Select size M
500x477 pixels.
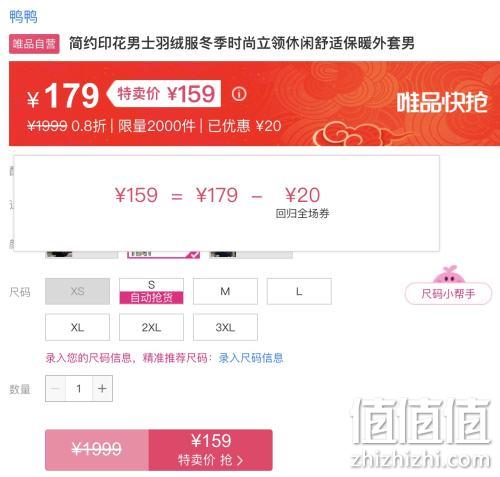click(225, 291)
